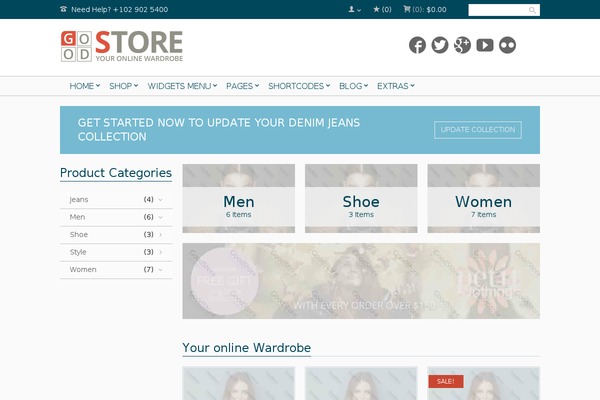The image size is (600, 400).
Task: Open the Google Plus social icon
Action: [x=462, y=45]
